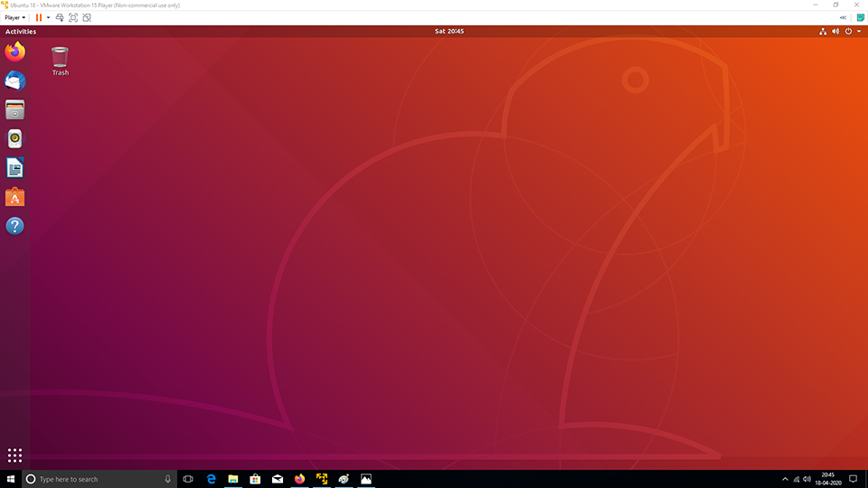Screen dimensions: 868x488
Task: Click the Windows tray speaker icon
Action: click(x=807, y=479)
